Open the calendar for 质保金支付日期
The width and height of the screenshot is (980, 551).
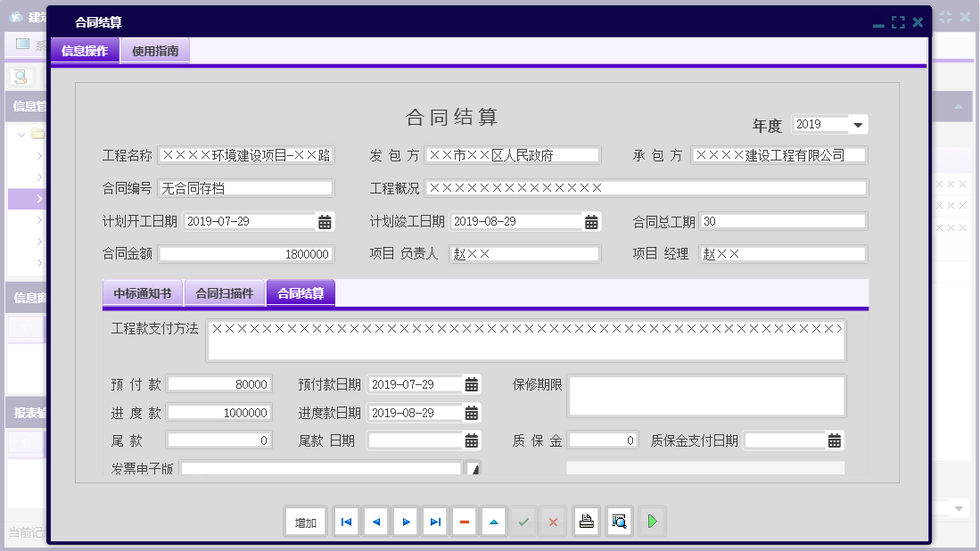(834, 440)
